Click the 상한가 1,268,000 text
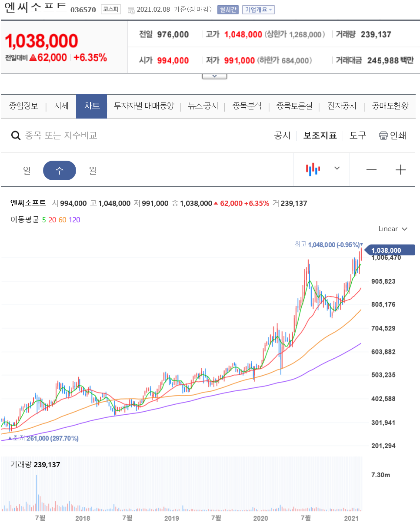 tap(295, 35)
